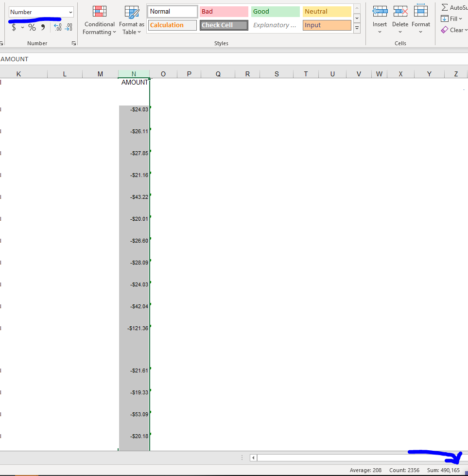Screen dimensions: 468x476
Task: Open the Number group dialog launcher
Action: [73, 43]
